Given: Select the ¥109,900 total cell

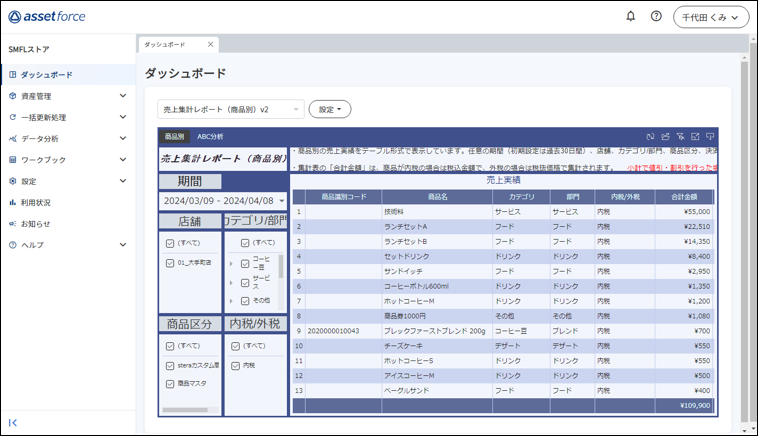Looking at the screenshot, I should coord(684,406).
